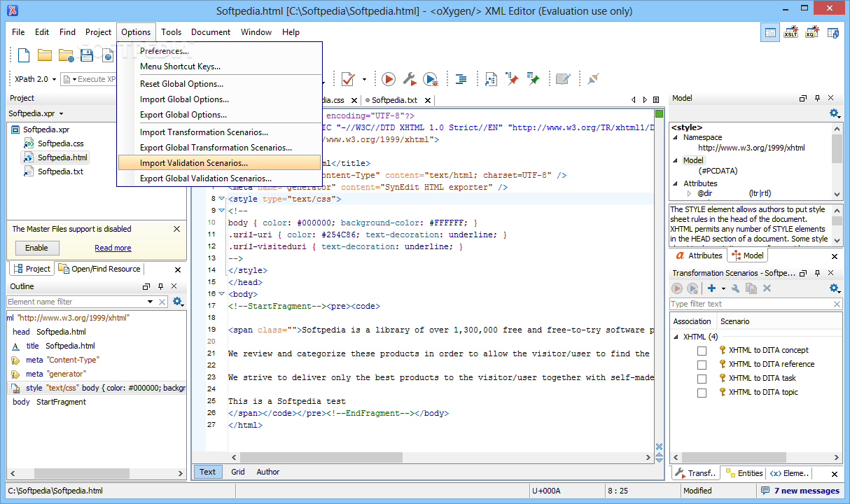Click the Delete scenario X icon

(767, 288)
